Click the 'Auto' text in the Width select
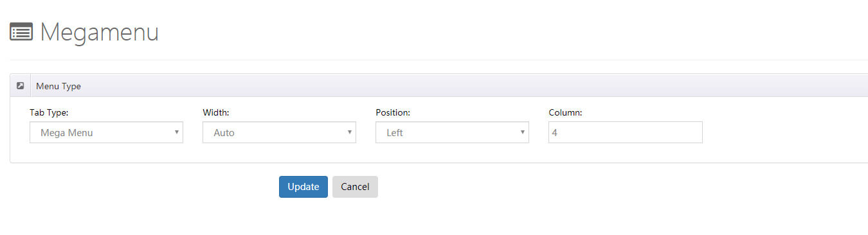Viewport: 868px width, 235px height. click(224, 133)
